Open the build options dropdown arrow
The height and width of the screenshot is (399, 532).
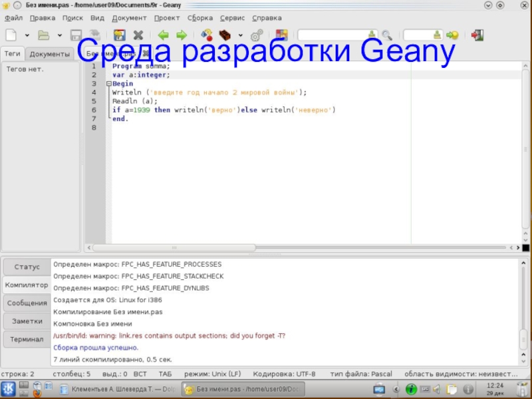coord(240,35)
